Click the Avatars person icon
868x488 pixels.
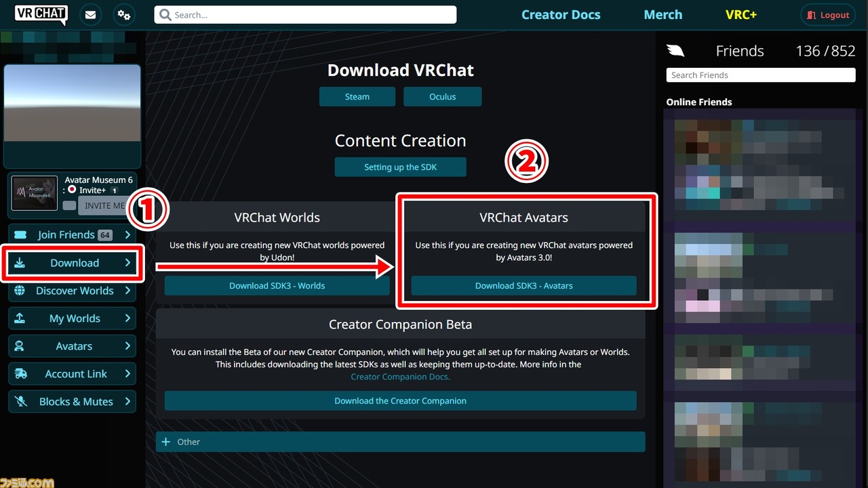(20, 346)
